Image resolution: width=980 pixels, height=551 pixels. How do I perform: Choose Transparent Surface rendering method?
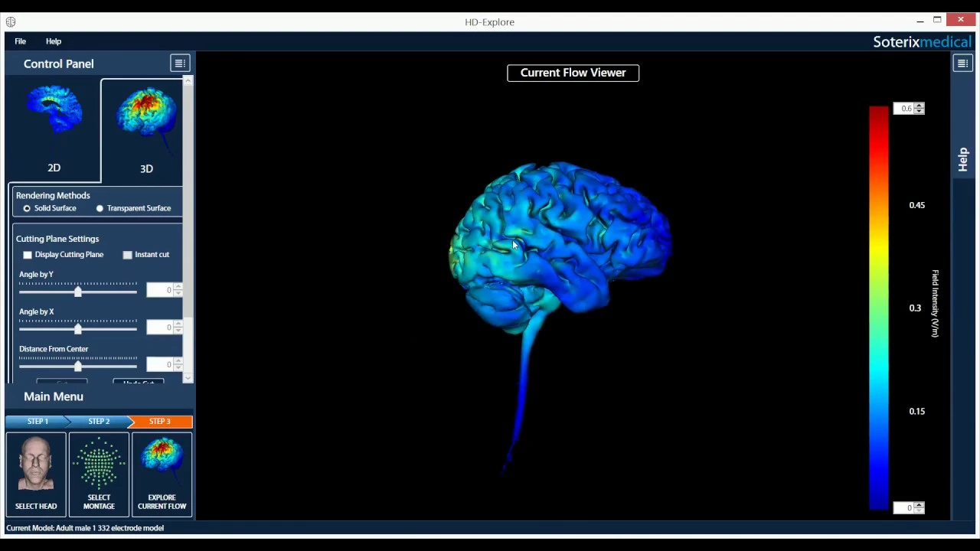click(x=100, y=208)
